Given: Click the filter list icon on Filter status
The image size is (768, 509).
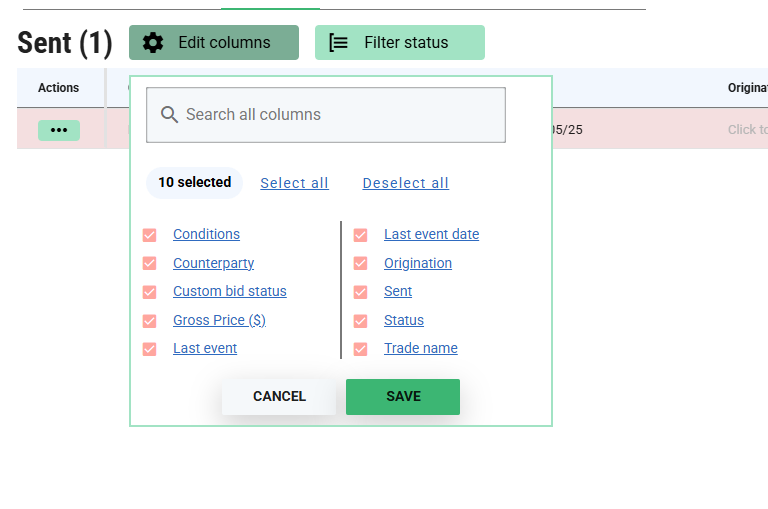Looking at the screenshot, I should pos(339,43).
